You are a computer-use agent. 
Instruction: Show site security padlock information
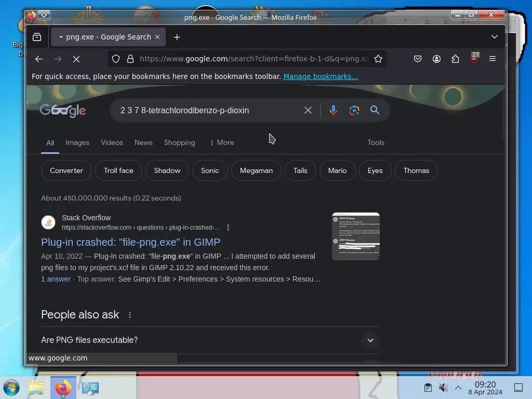pos(130,59)
